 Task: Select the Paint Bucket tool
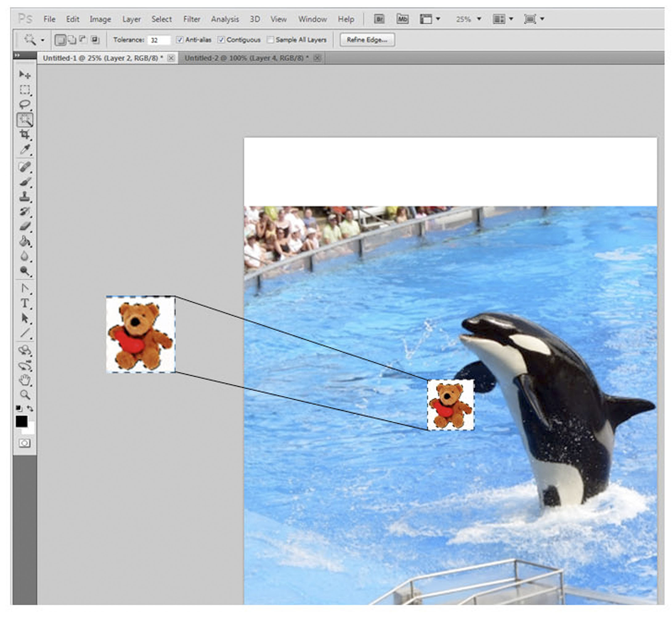tap(25, 241)
